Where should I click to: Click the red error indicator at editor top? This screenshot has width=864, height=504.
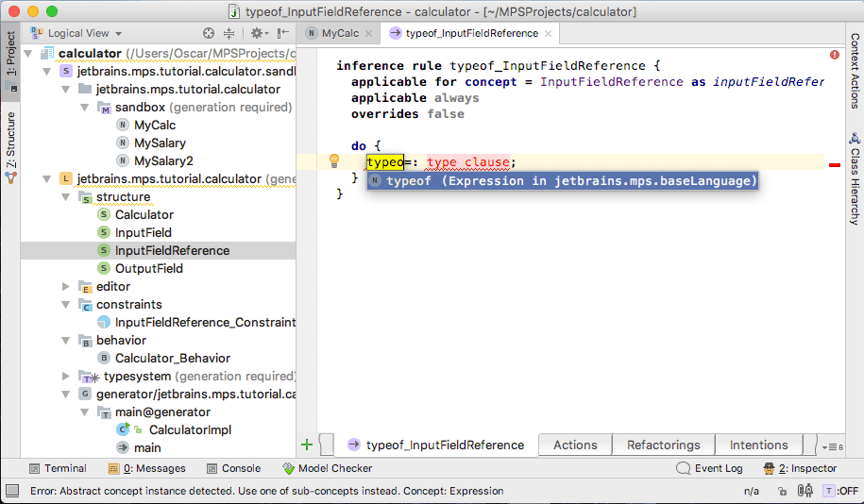coord(835,55)
